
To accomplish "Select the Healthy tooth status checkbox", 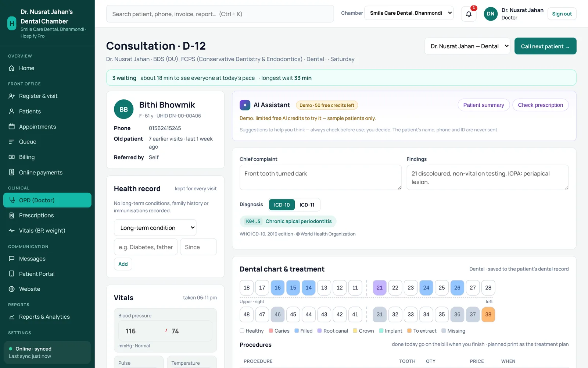I will 242,330.
